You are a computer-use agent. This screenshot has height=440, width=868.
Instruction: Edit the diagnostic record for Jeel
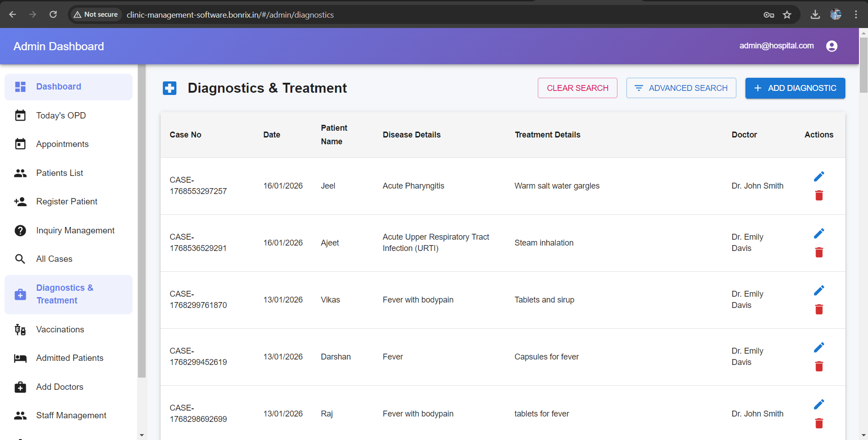(819, 176)
